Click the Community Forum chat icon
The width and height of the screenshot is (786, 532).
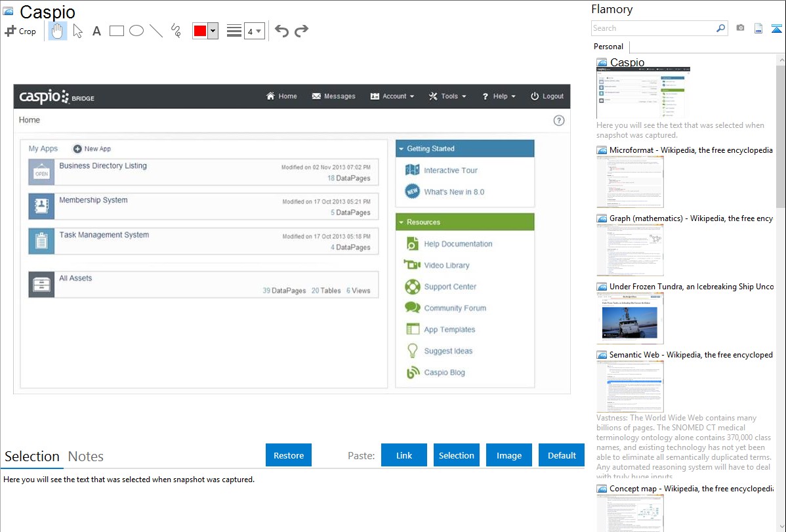click(x=412, y=308)
